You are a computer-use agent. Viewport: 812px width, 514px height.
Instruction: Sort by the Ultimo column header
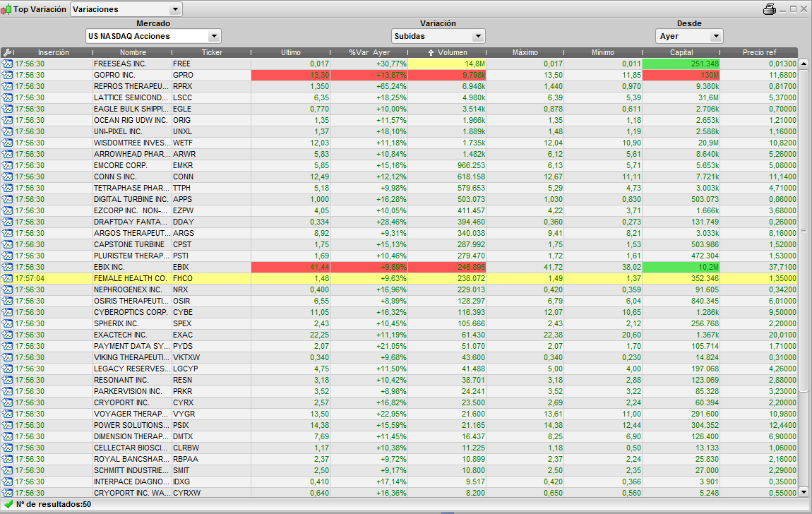coord(290,52)
